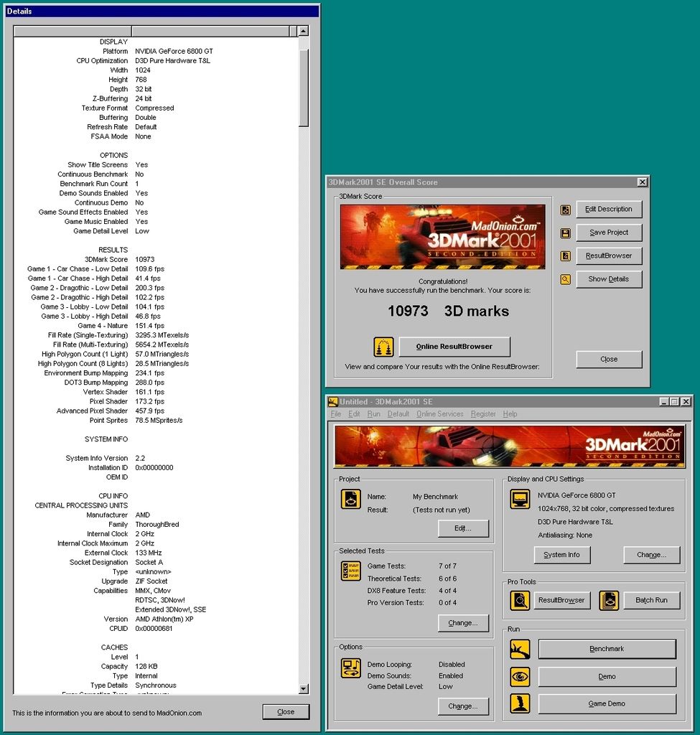Click '3295.3 MTexels/s' fill rate value
The width and height of the screenshot is (700, 735).
click(x=162, y=335)
